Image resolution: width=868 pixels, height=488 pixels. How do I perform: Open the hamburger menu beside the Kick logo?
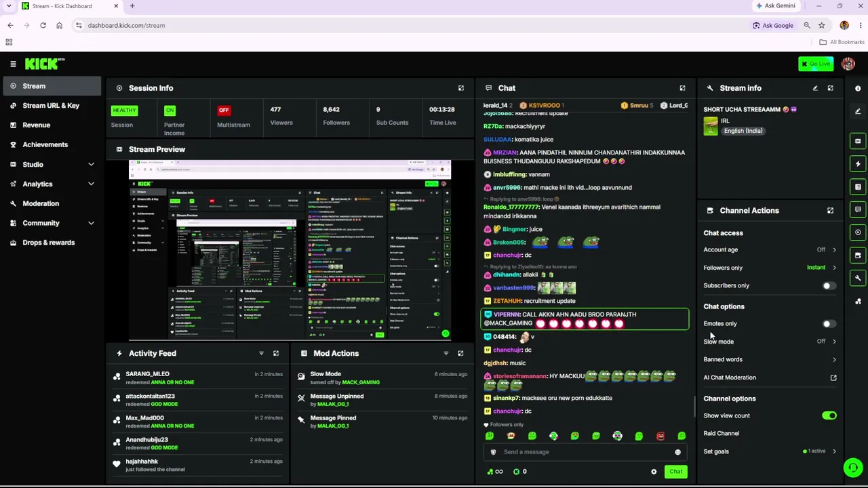13,64
